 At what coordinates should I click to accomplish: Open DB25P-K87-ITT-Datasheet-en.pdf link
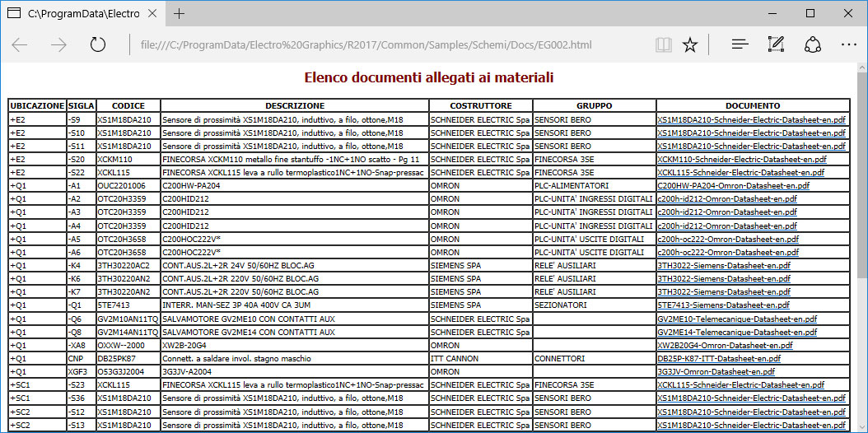pos(719,358)
